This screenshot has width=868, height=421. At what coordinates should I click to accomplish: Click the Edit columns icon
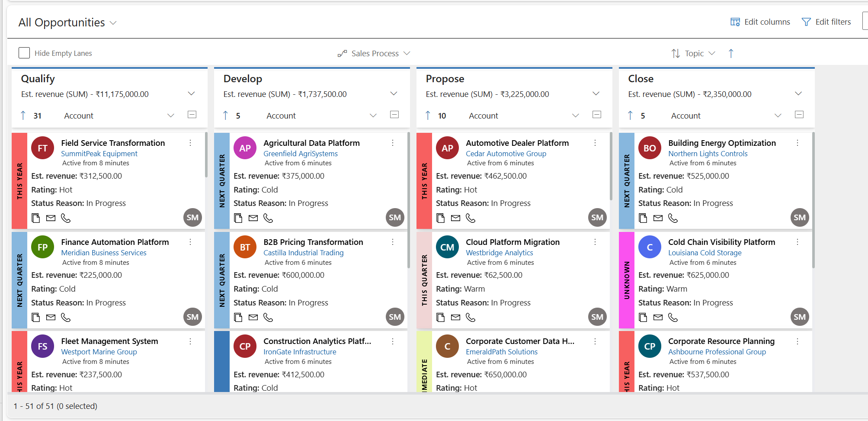(735, 22)
